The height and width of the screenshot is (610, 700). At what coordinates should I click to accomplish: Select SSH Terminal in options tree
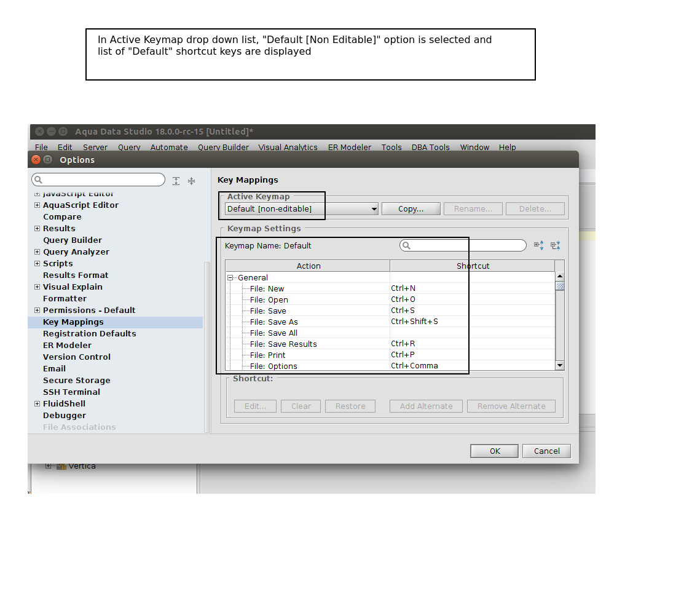[71, 392]
